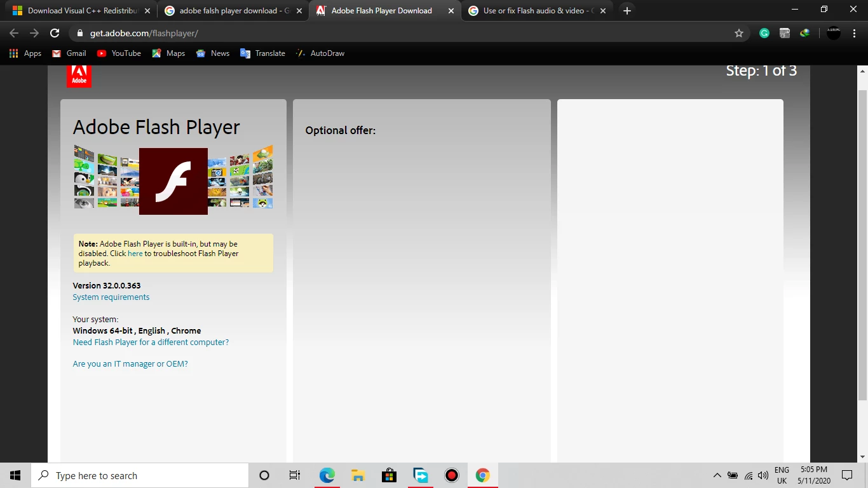Open the Chrome profile avatar
The height and width of the screenshot is (488, 868).
pos(834,33)
